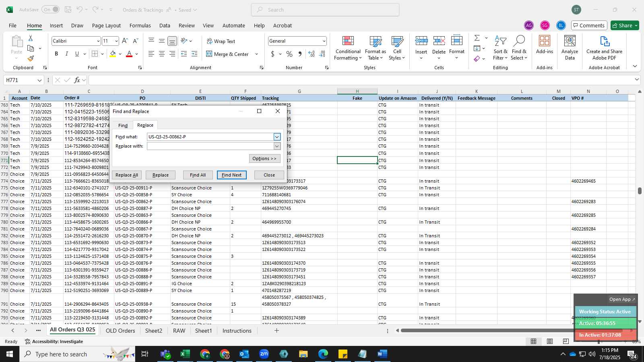
Task: Select the Find tab in dialog
Action: point(123,125)
